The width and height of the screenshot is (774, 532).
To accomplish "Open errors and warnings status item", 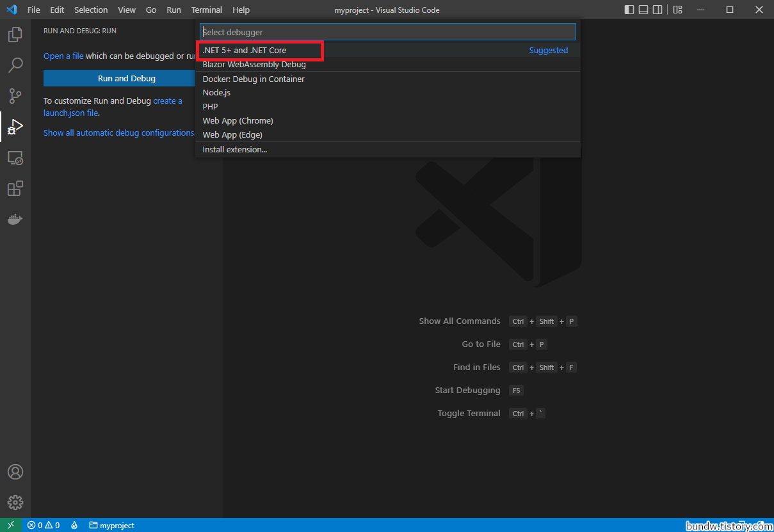I will [44, 525].
